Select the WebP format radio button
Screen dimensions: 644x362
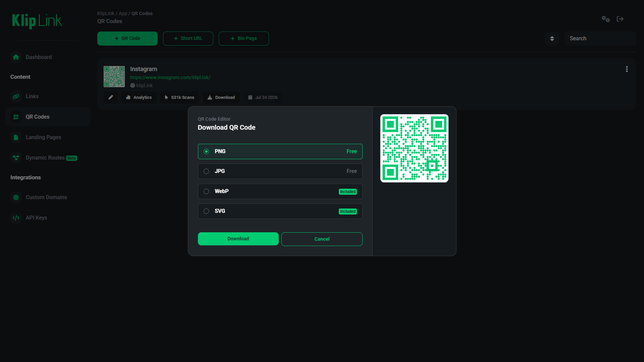tap(206, 191)
